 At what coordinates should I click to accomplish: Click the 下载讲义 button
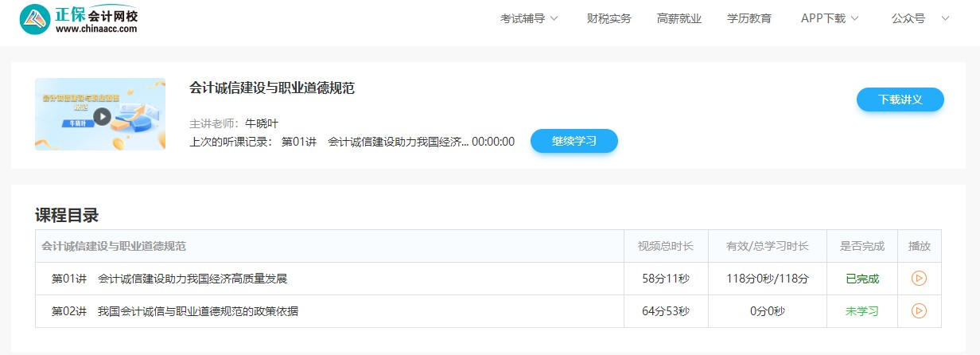point(900,99)
